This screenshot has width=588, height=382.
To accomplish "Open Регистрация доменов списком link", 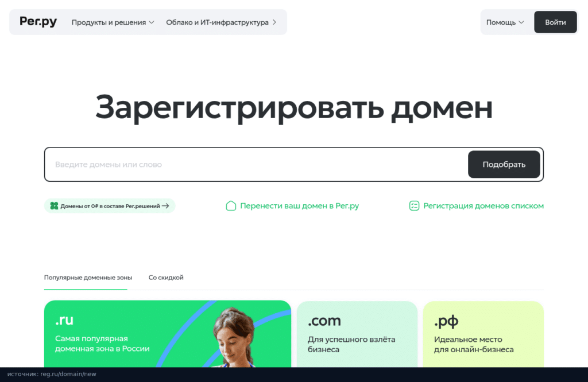I will click(476, 205).
